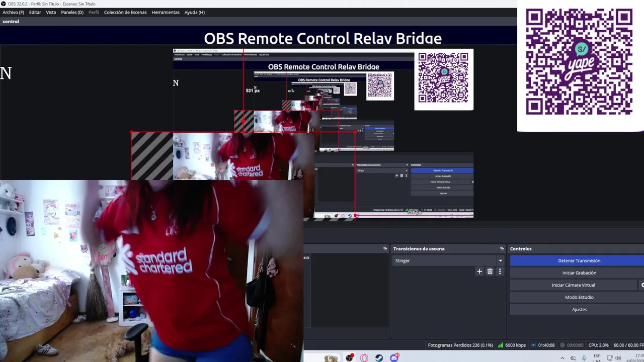Open the Herramientas menu

(166, 12)
